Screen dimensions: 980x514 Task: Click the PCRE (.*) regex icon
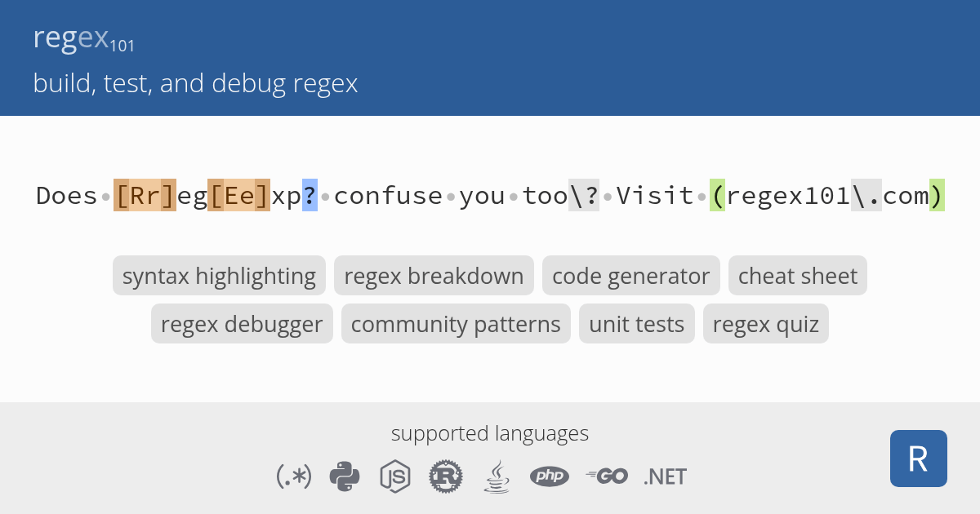pos(294,476)
